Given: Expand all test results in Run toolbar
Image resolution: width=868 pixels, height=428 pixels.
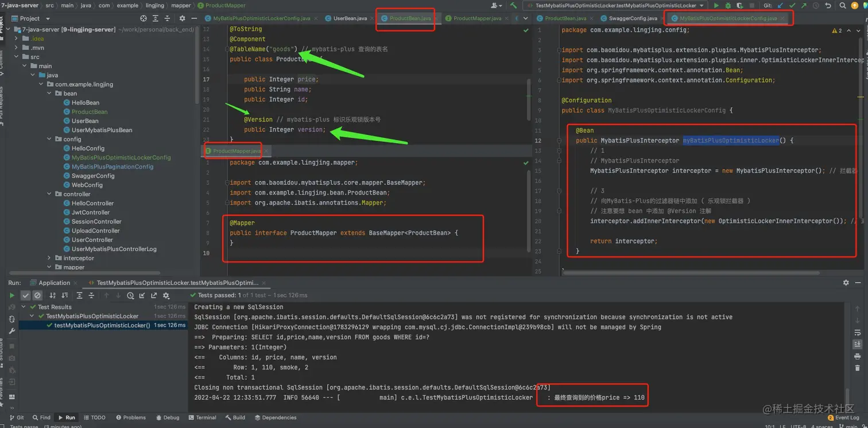Looking at the screenshot, I should click(79, 295).
